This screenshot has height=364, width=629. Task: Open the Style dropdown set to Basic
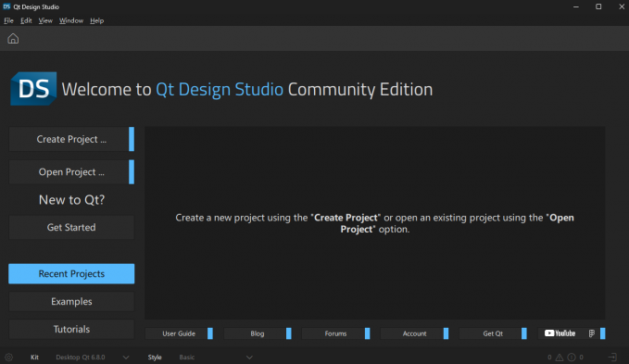(x=216, y=357)
